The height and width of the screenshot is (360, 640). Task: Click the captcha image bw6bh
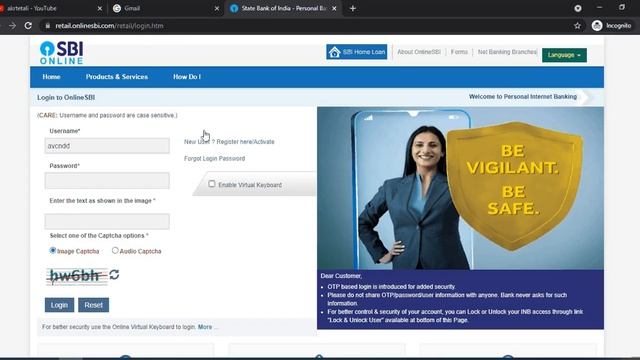tap(77, 276)
